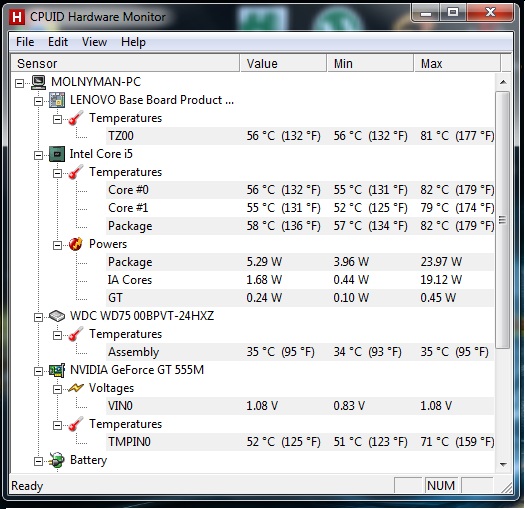Open the File menu
Image resolution: width=525 pixels, height=509 pixels.
click(x=25, y=42)
